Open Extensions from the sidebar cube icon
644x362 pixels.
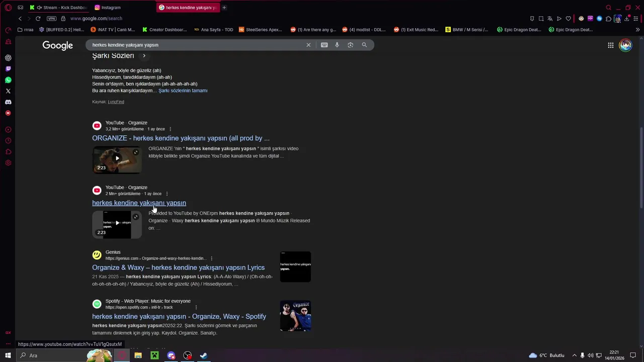coord(8,152)
